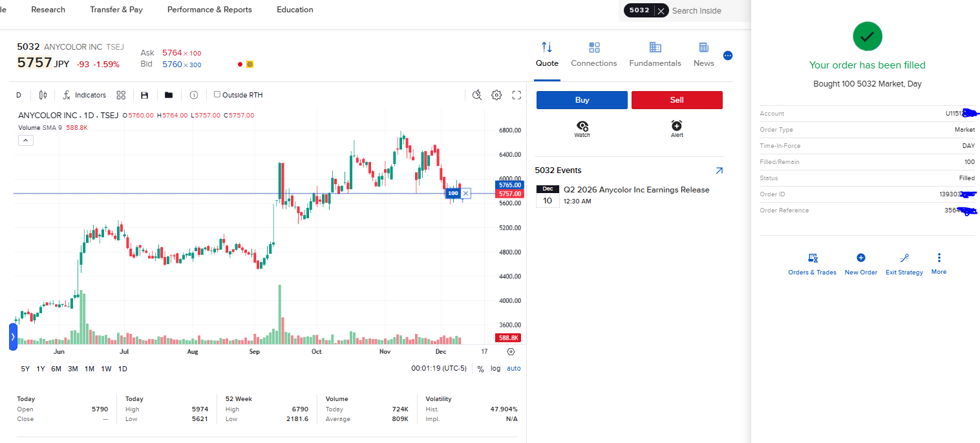
Task: Save the chart layout
Action: pyautogui.click(x=144, y=95)
